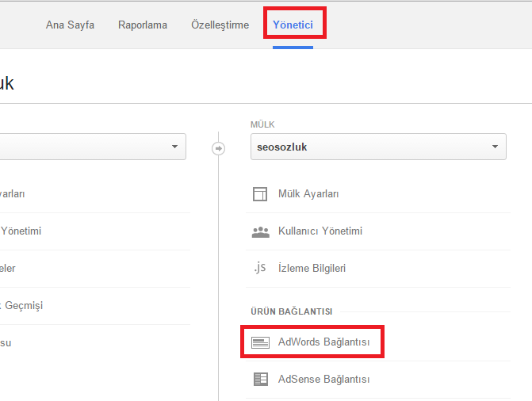The image size is (532, 401).
Task: Open the AdWords Bağlantısı text link
Action: click(x=323, y=342)
